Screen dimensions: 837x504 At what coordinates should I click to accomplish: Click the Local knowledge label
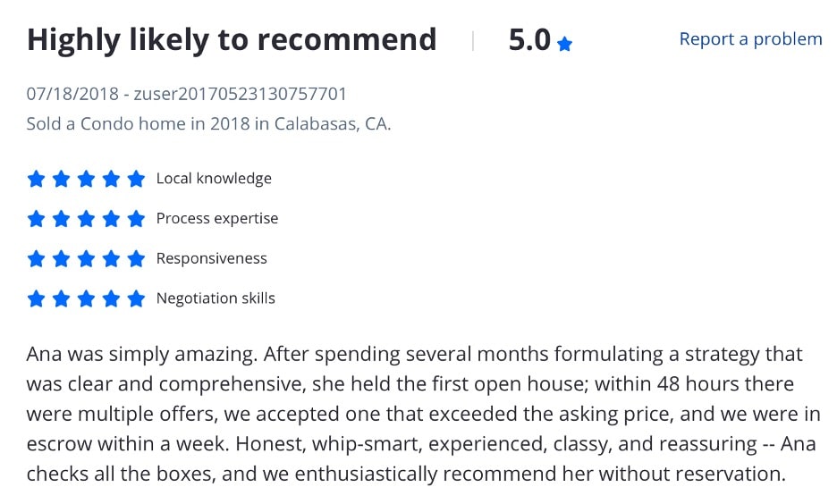(x=214, y=179)
